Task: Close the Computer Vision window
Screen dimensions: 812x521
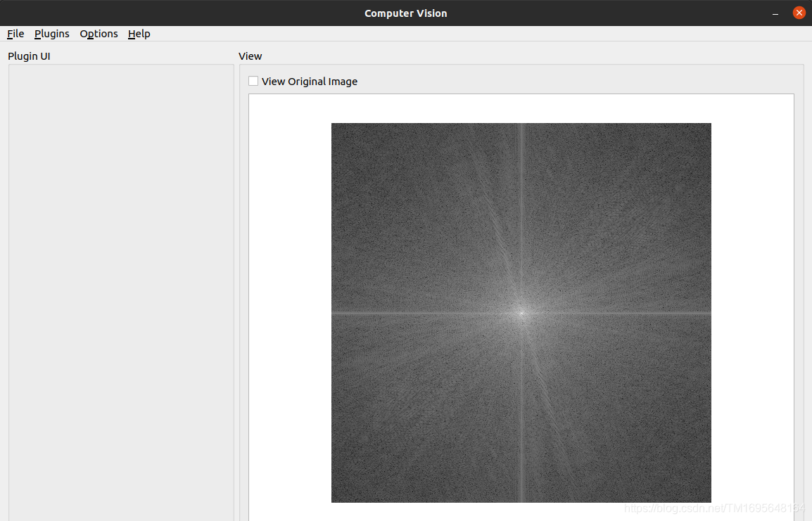Action: [x=799, y=13]
